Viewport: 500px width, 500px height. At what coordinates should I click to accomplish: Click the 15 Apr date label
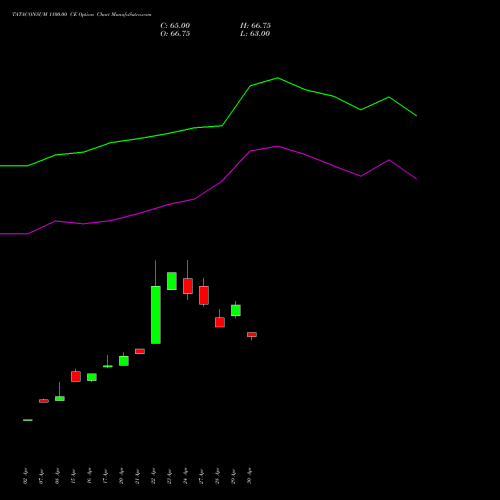click(74, 476)
